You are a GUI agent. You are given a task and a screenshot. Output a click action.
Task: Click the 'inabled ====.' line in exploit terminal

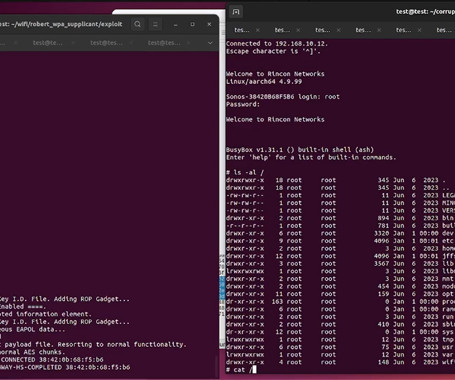point(23,307)
